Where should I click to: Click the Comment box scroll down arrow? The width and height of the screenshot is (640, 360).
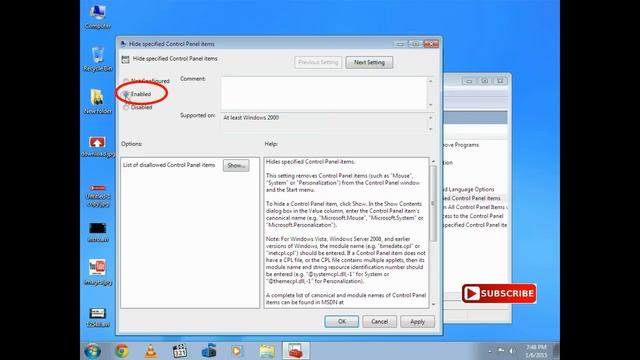(430, 105)
